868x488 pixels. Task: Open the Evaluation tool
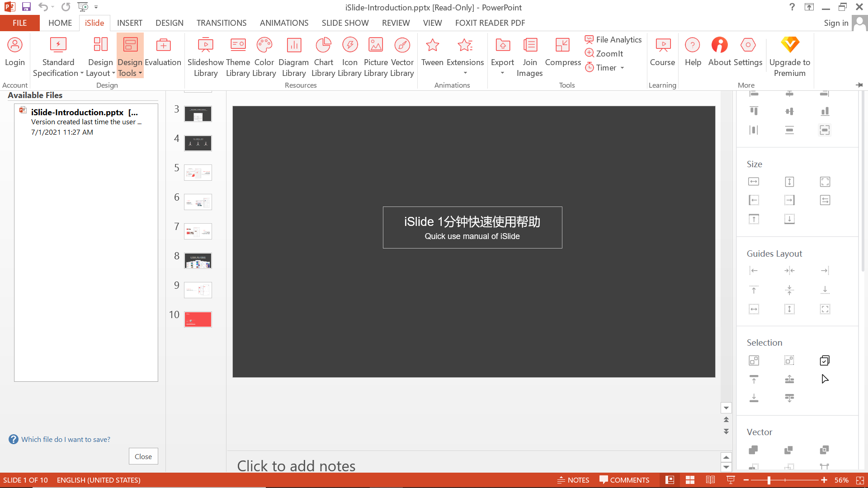pyautogui.click(x=163, y=53)
